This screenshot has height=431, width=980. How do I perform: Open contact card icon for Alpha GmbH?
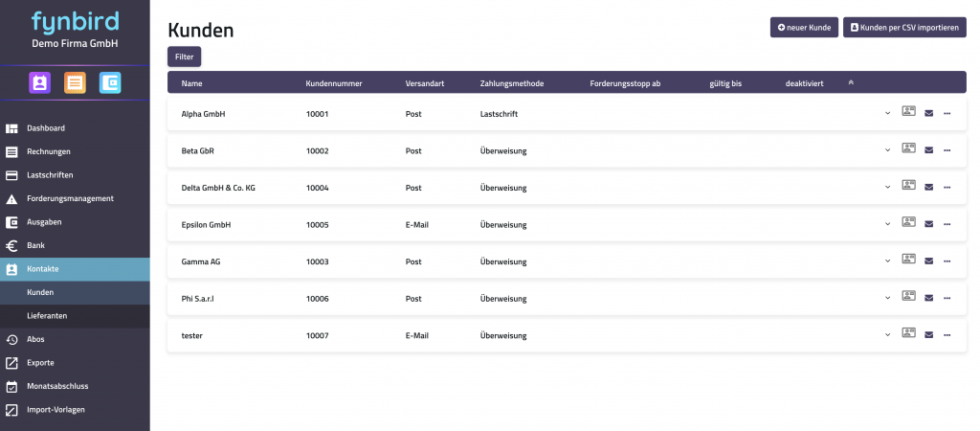pos(908,111)
